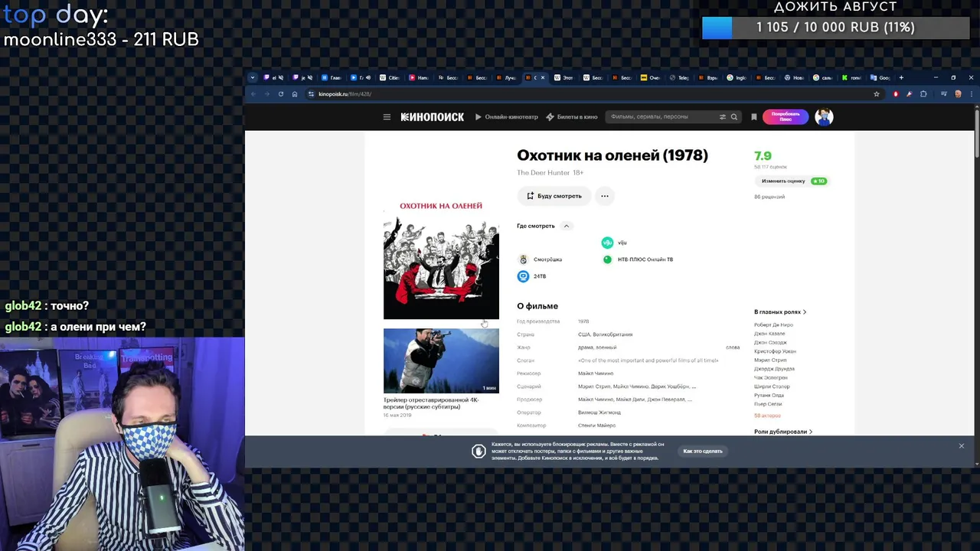Image resolution: width=980 pixels, height=551 pixels.
Task: Open the Kinopoisk hamburger menu
Action: click(387, 117)
